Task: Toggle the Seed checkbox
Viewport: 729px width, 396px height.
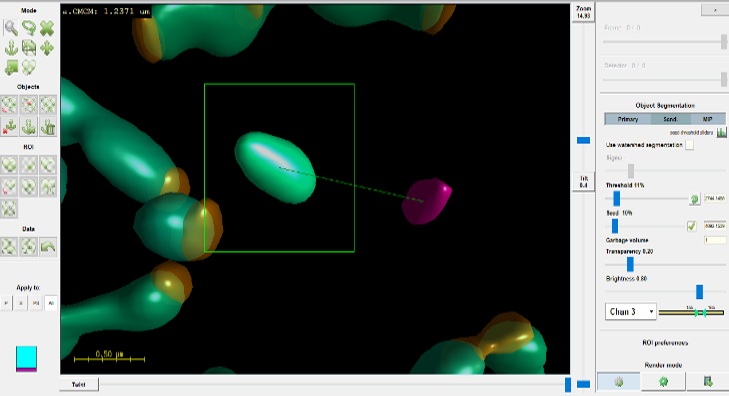Action: (691, 226)
